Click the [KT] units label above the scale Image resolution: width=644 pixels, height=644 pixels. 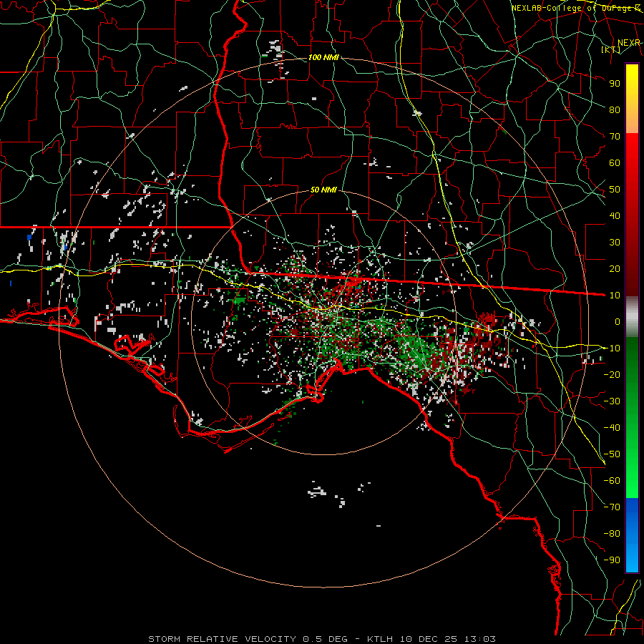[611, 49]
